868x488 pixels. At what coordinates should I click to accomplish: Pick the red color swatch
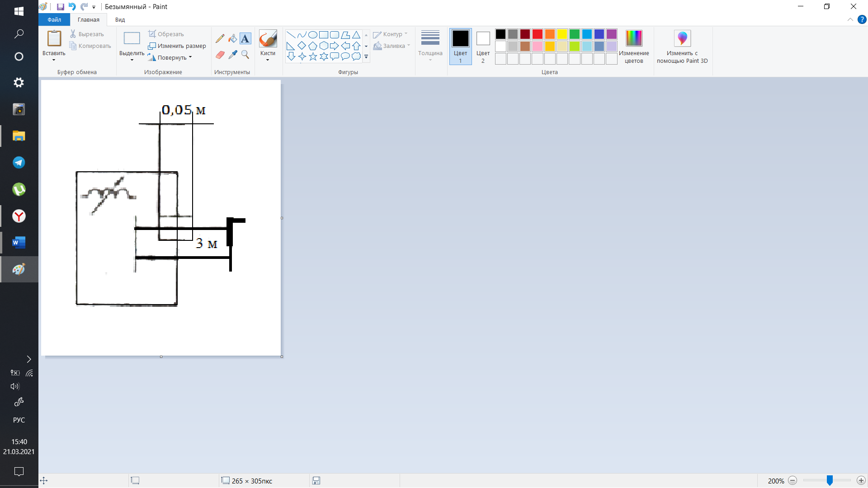pyautogui.click(x=537, y=34)
